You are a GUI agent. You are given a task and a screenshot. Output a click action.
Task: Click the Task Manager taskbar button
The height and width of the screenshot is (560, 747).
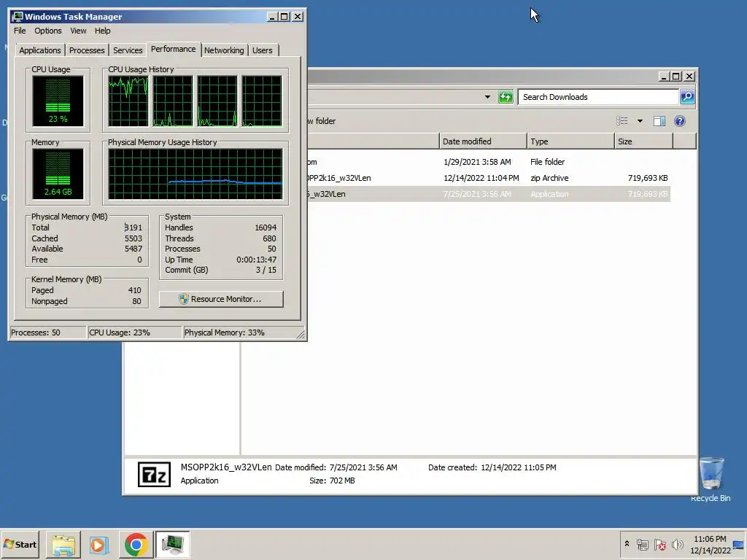point(172,545)
